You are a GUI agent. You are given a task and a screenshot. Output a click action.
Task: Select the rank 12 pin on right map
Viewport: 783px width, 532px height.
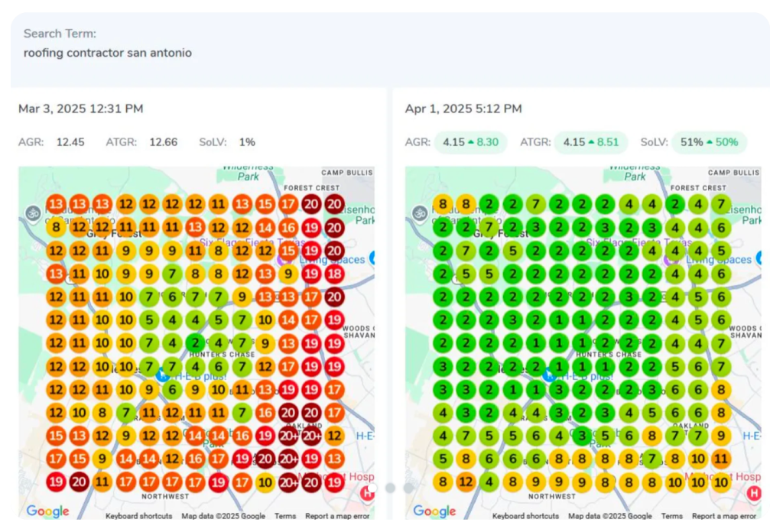[x=465, y=482]
